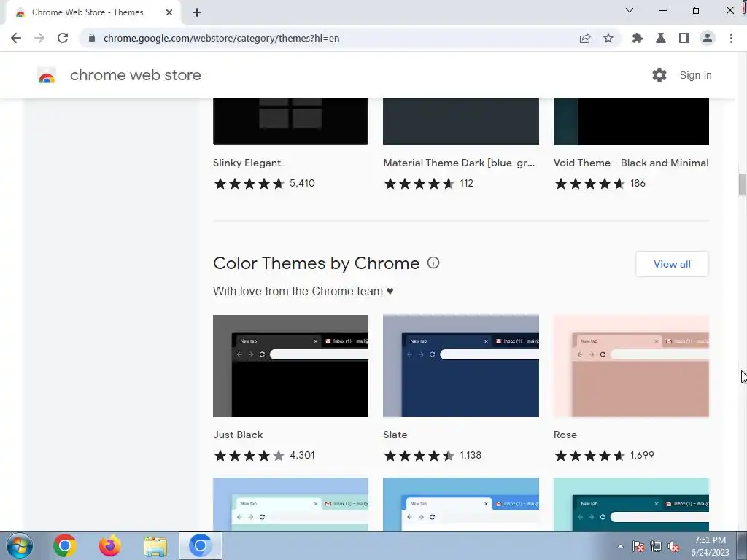Share this page icon in address bar
The height and width of the screenshot is (560, 747).
click(585, 38)
